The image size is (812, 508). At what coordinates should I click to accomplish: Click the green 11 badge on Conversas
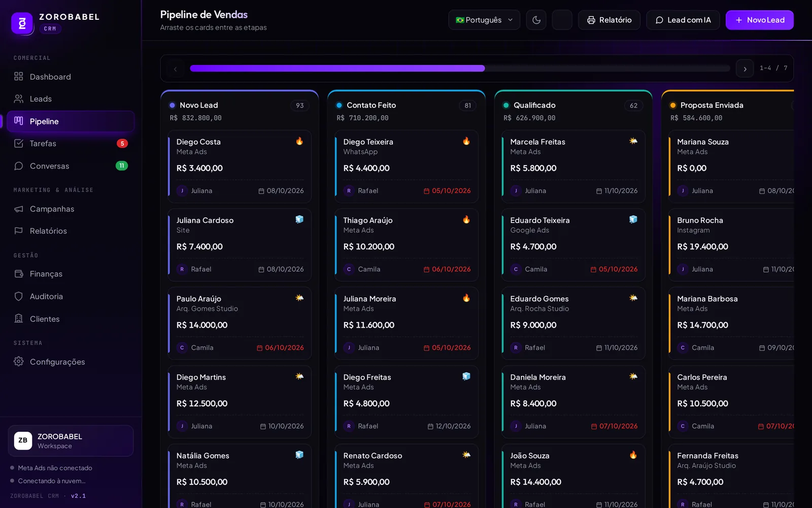point(122,166)
